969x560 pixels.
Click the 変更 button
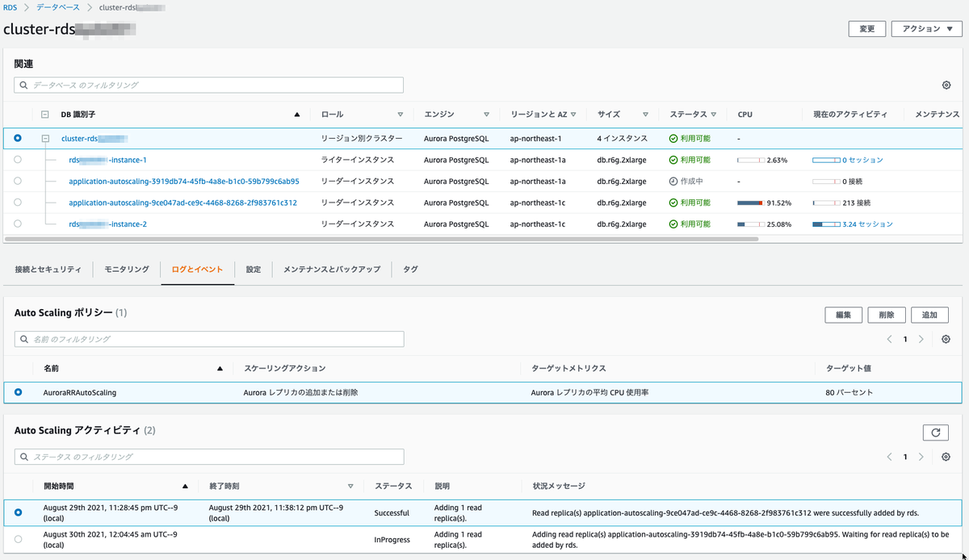866,29
